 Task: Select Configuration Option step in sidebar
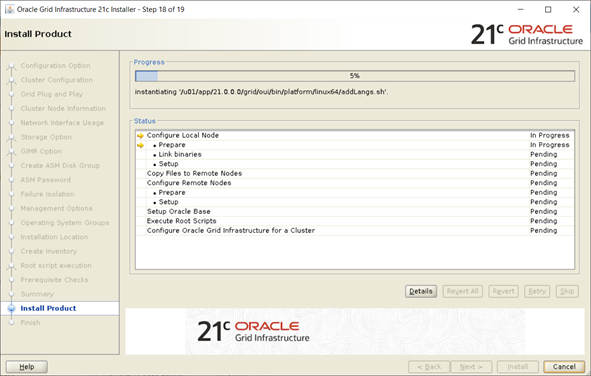[x=55, y=66]
